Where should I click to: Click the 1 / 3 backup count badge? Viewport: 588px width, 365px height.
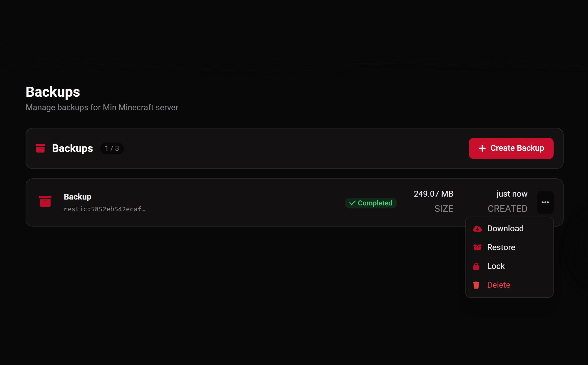point(112,148)
